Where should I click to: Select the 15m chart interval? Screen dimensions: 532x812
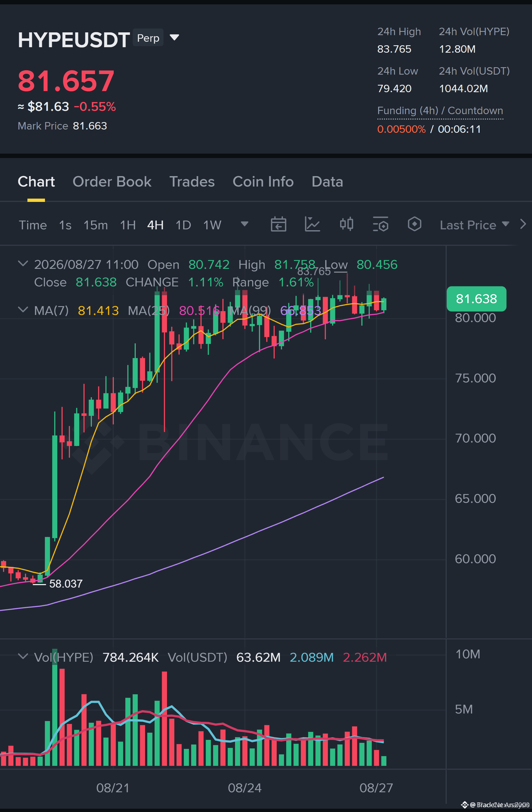95,225
